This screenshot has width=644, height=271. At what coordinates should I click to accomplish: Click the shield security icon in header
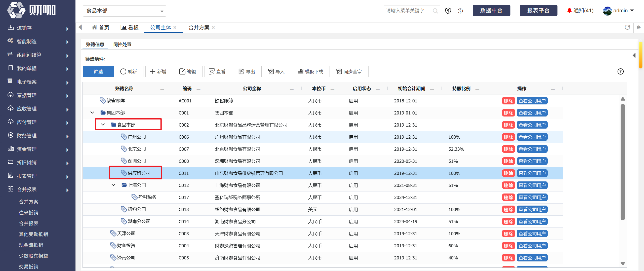click(x=448, y=11)
